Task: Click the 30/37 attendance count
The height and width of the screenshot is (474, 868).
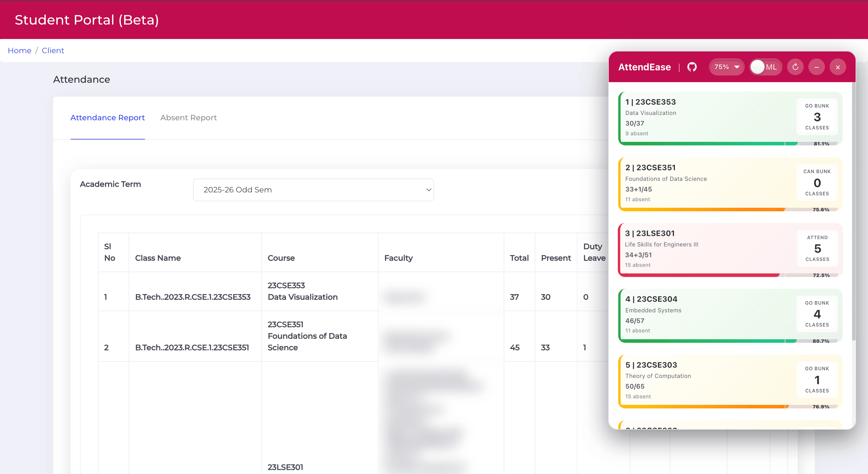Action: tap(634, 124)
